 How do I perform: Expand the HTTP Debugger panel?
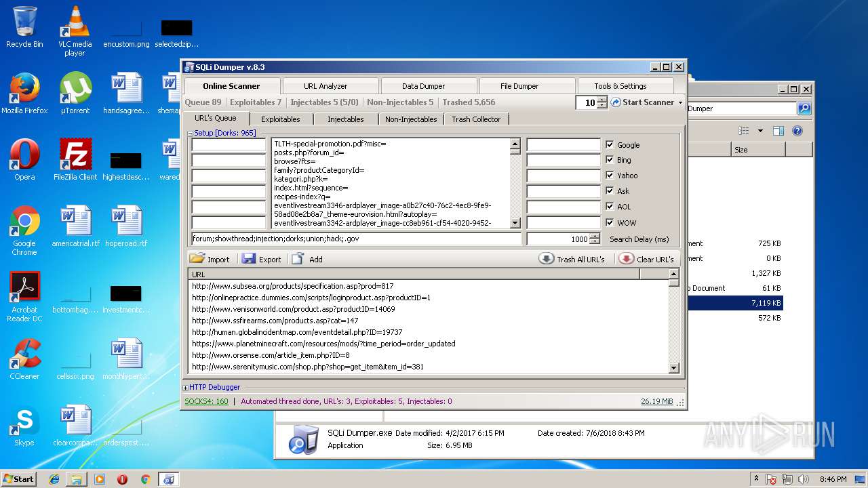(186, 388)
